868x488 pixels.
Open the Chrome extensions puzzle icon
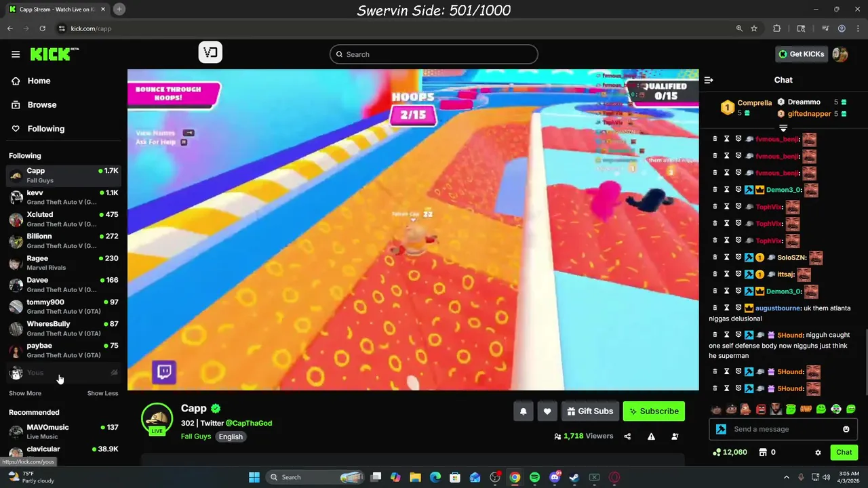tap(777, 28)
